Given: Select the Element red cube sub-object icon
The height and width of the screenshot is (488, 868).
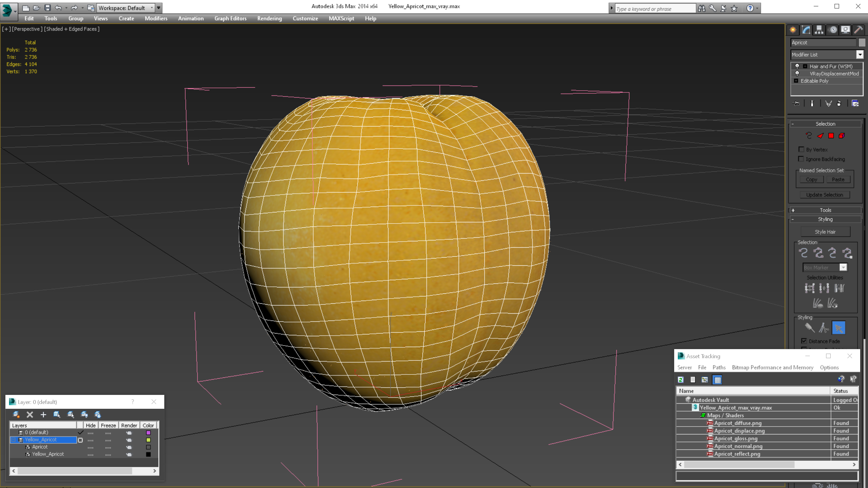Looking at the screenshot, I should pyautogui.click(x=841, y=135).
